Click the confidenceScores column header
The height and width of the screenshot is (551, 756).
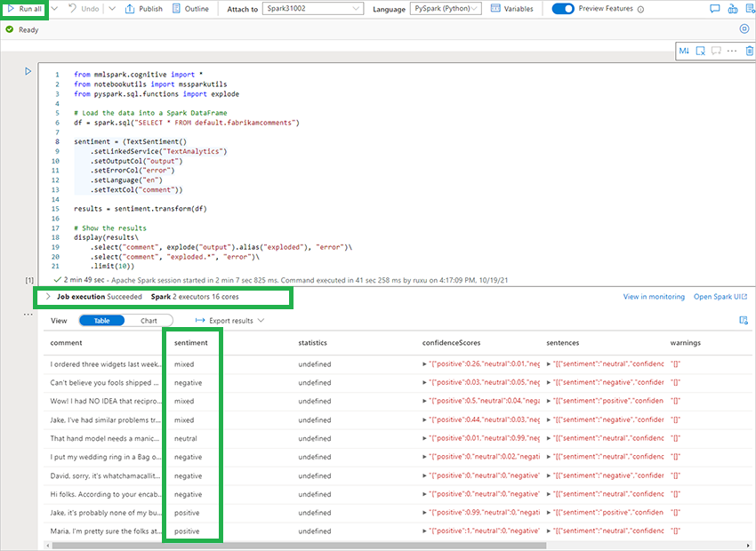coord(451,343)
